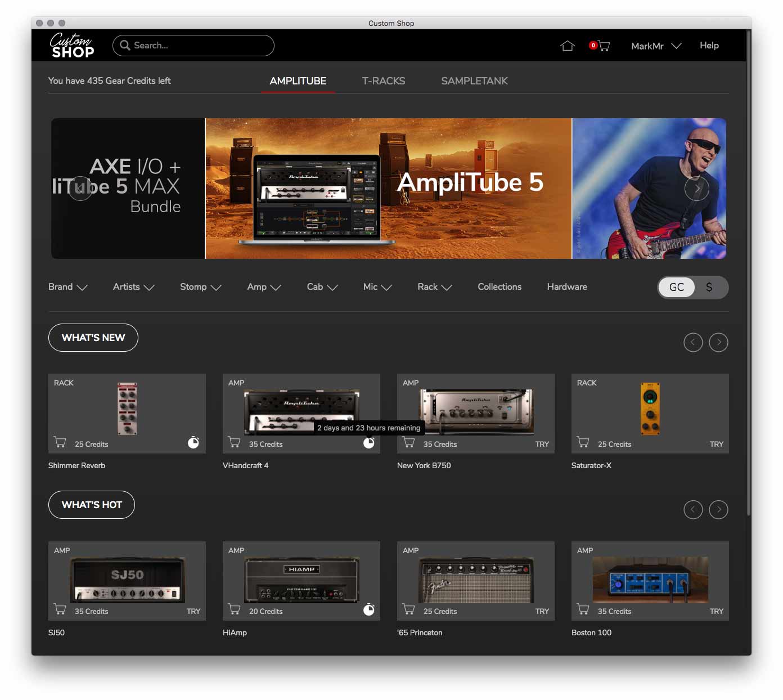Switch to the SAMPLETANK tab

coord(474,80)
